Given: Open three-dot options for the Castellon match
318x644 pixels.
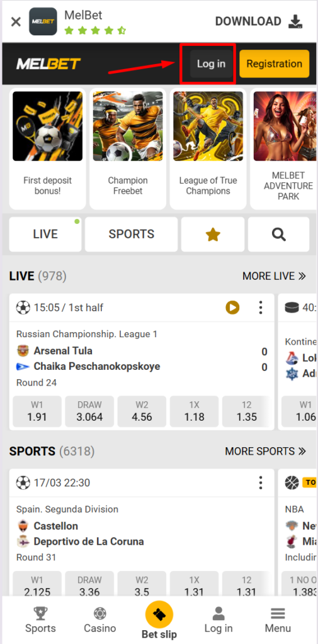Looking at the screenshot, I should [x=261, y=482].
